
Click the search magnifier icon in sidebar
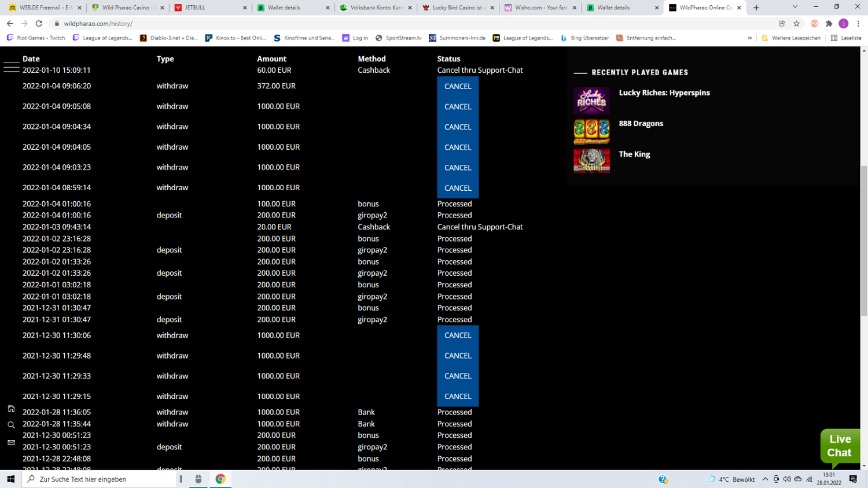pos(11,425)
